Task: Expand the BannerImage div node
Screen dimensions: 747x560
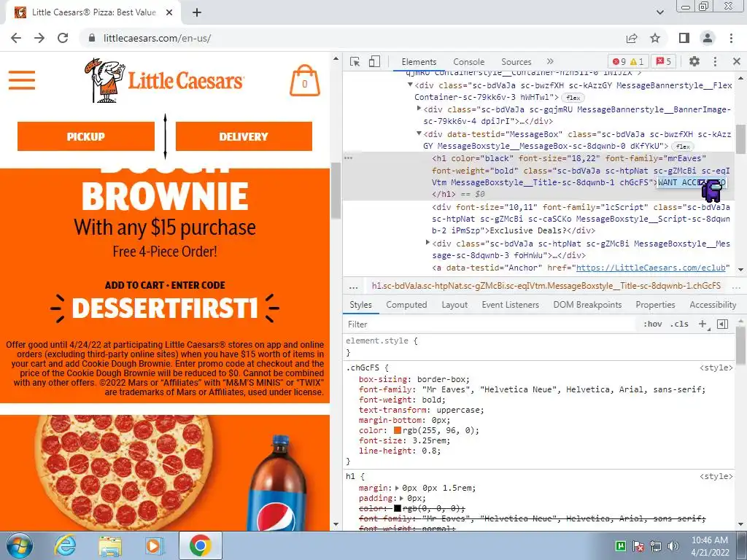Action: [419, 109]
